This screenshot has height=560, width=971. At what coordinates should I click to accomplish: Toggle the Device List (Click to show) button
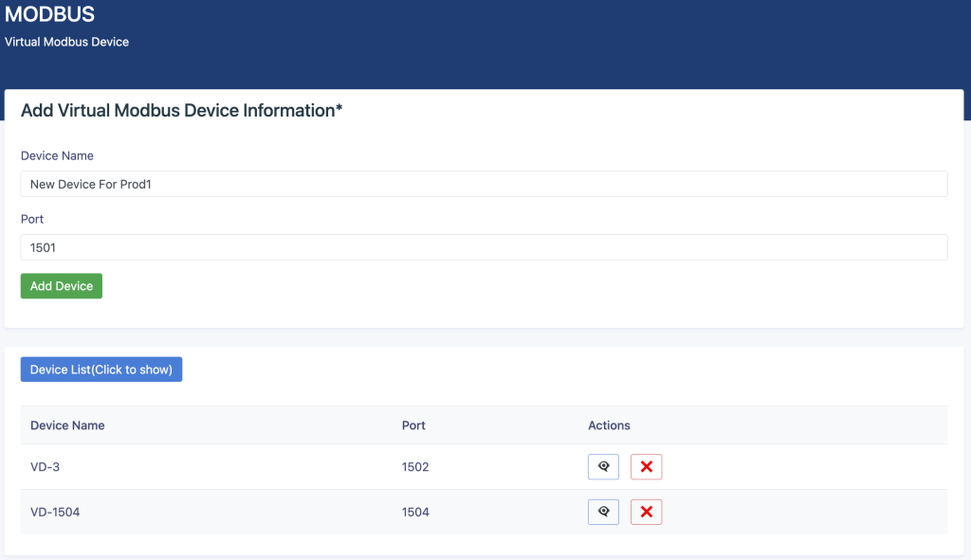101,370
